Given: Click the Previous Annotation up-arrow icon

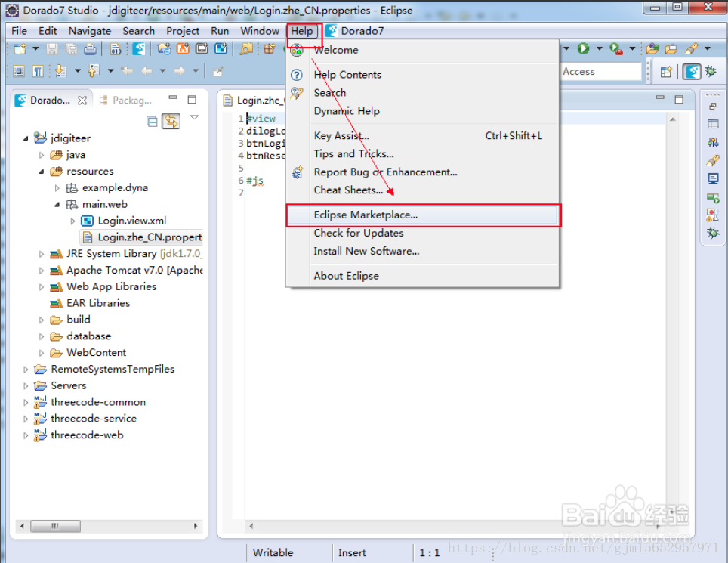Looking at the screenshot, I should click(94, 70).
